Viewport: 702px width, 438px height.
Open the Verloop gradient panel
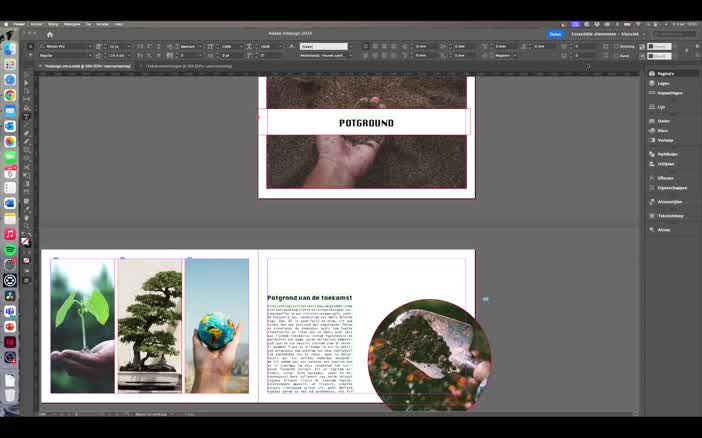click(665, 140)
